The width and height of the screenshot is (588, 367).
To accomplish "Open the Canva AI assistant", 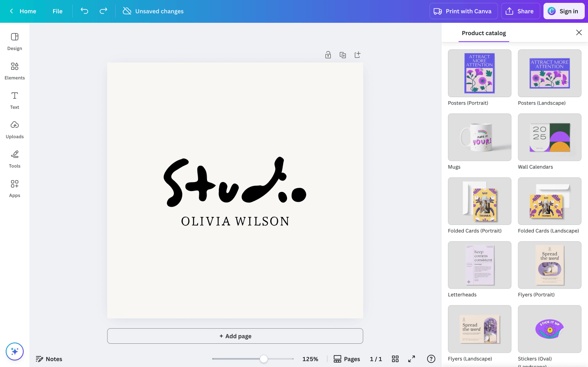I will 15,351.
